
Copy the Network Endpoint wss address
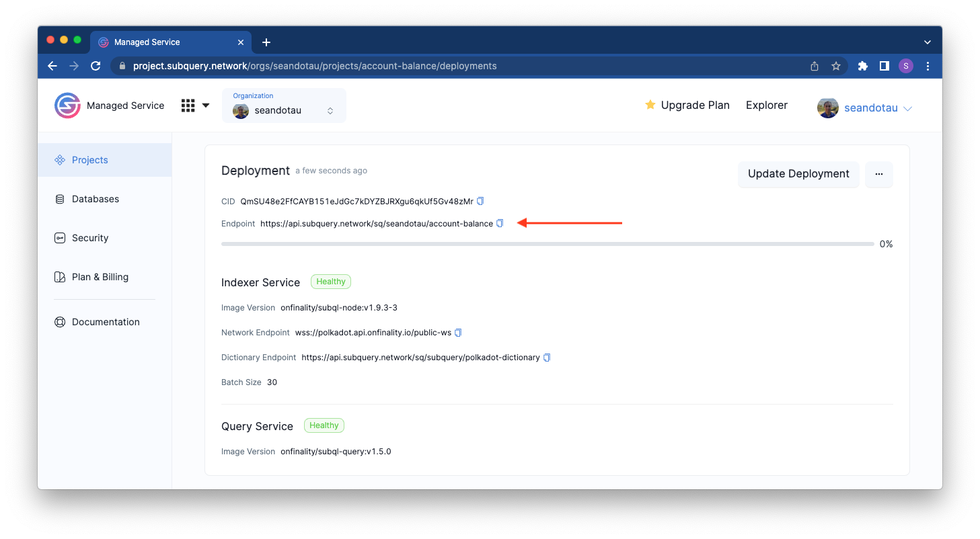pos(457,332)
